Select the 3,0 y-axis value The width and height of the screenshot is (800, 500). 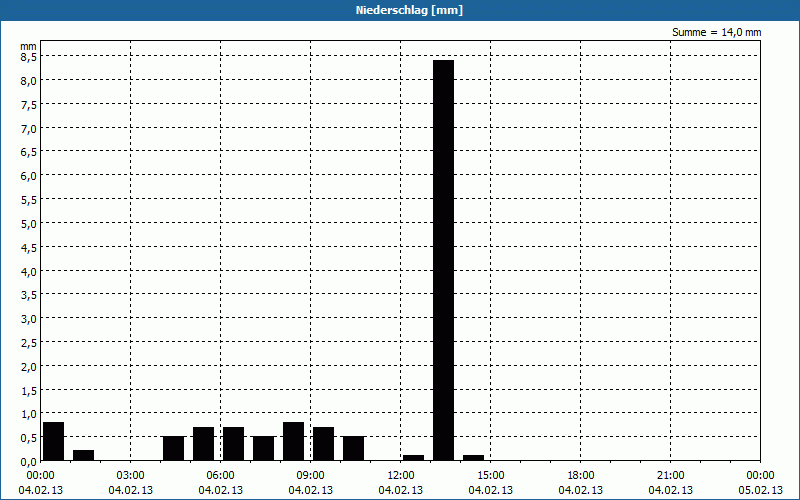pyautogui.click(x=29, y=319)
